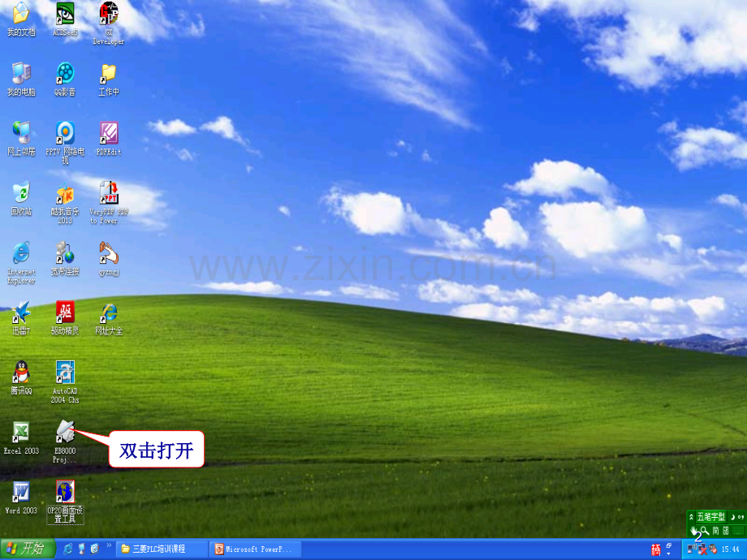Select the 迅雷7 Thunder download shortcut
This screenshot has height=560, width=747.
click(21, 318)
